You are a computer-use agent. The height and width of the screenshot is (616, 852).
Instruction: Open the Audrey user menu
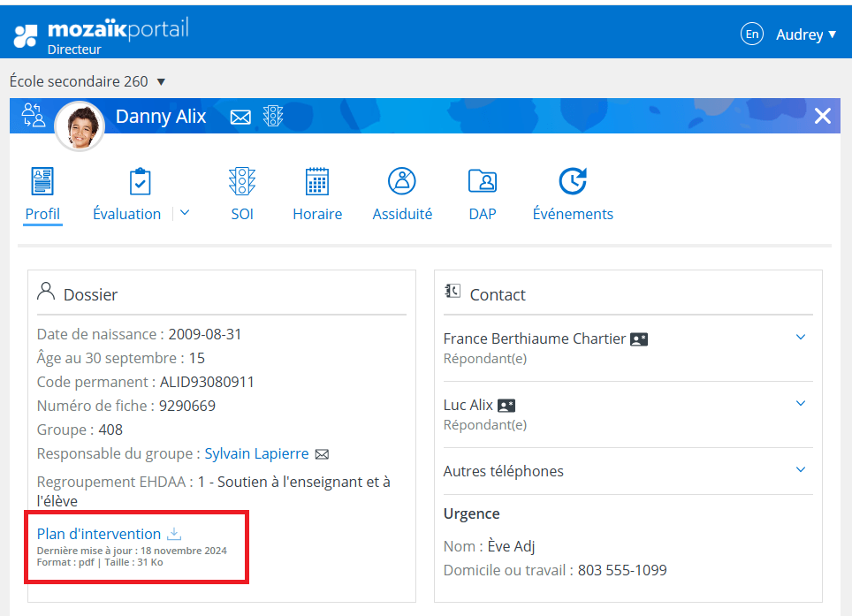806,34
